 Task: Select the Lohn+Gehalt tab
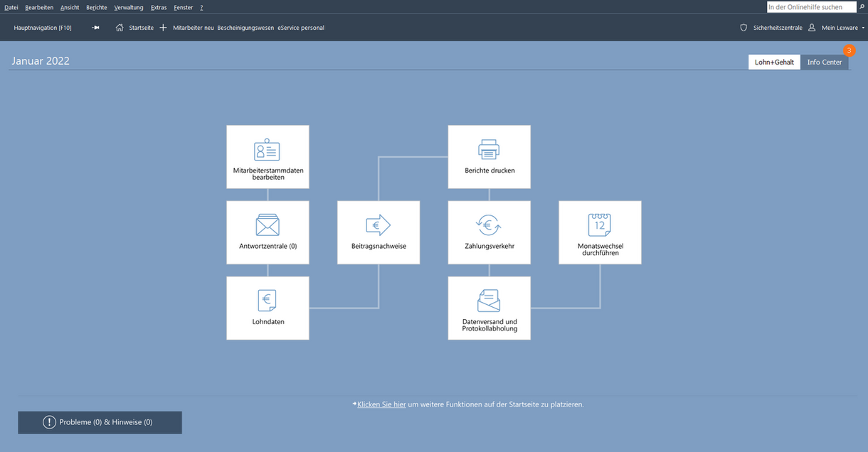tap(774, 63)
